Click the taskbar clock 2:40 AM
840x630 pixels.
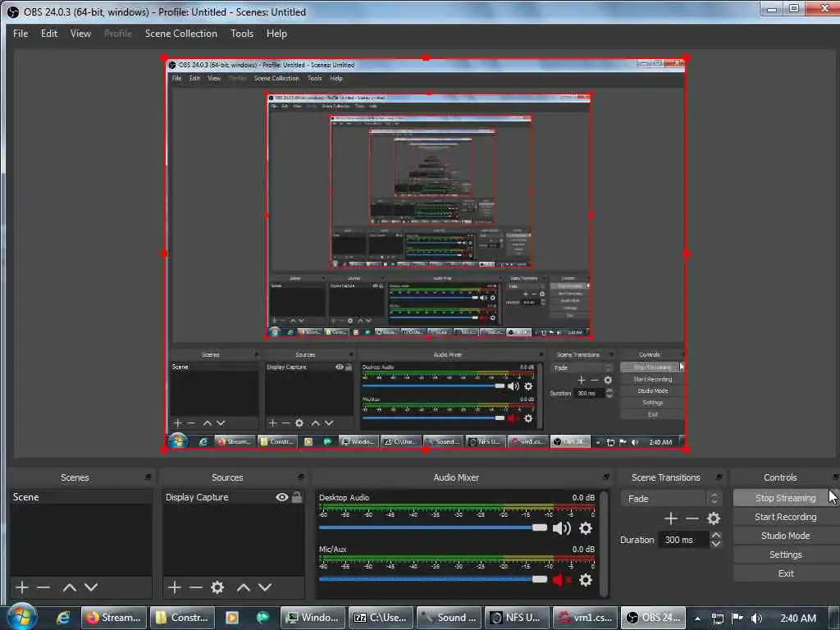(797, 619)
